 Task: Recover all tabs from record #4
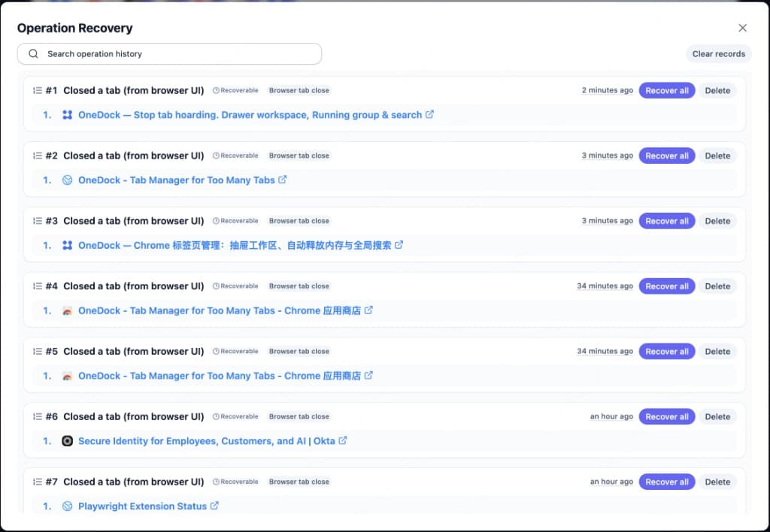[667, 286]
